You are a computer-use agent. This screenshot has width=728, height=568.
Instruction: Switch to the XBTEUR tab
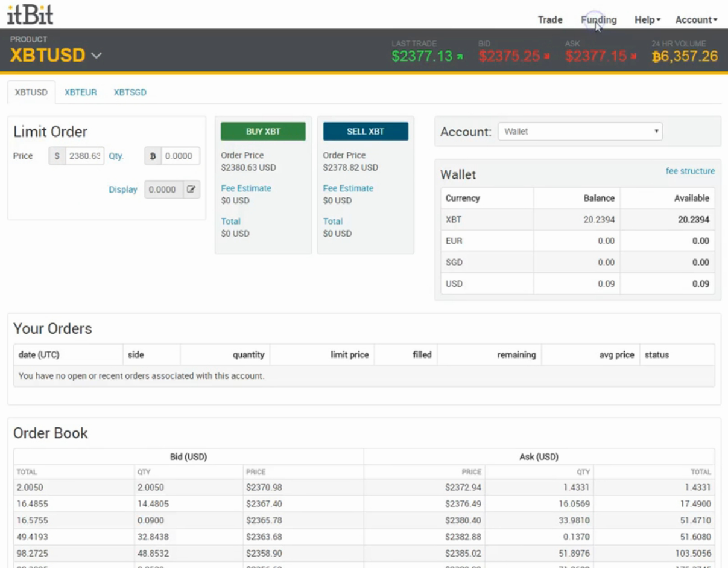[x=81, y=92]
